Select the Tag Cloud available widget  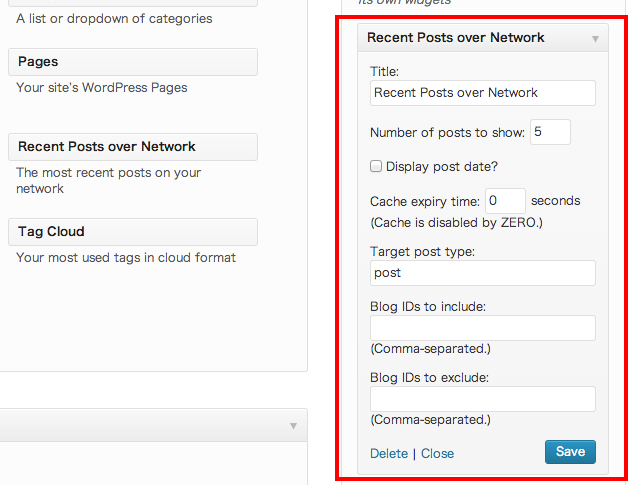133,232
